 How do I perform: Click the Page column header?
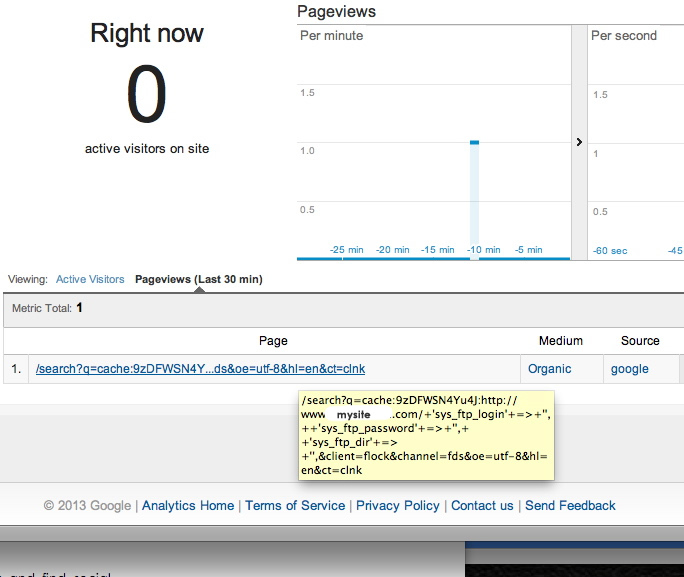[273, 341]
